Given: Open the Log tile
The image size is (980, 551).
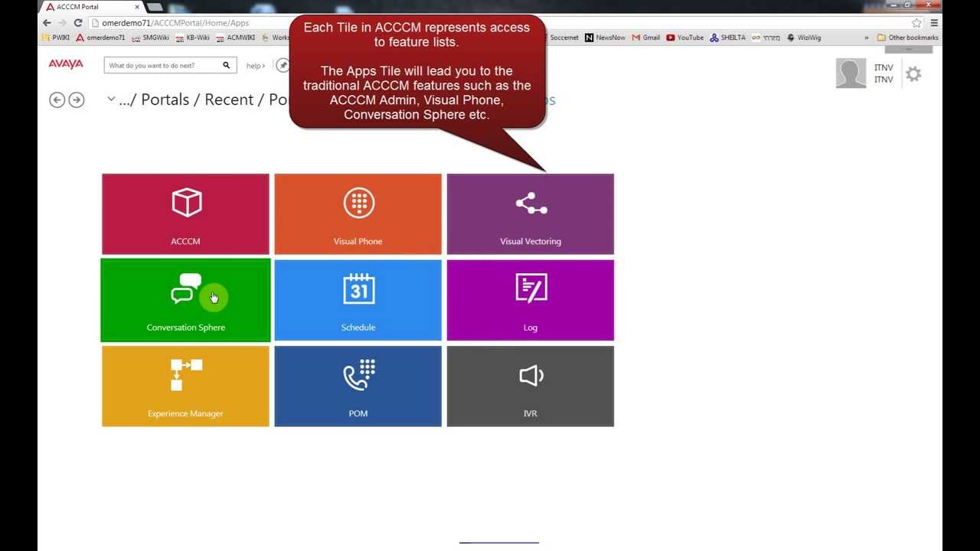Looking at the screenshot, I should pos(531,300).
